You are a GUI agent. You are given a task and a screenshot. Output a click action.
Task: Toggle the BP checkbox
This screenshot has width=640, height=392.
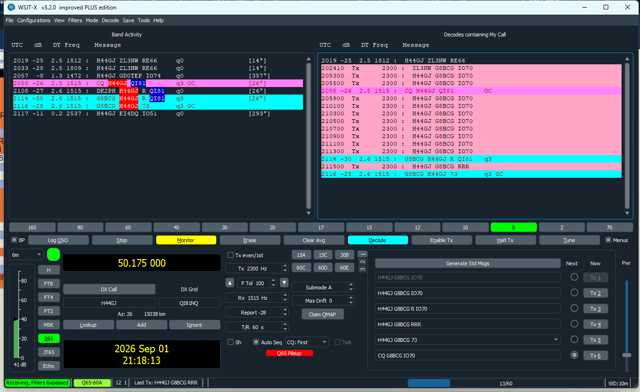(x=14, y=240)
